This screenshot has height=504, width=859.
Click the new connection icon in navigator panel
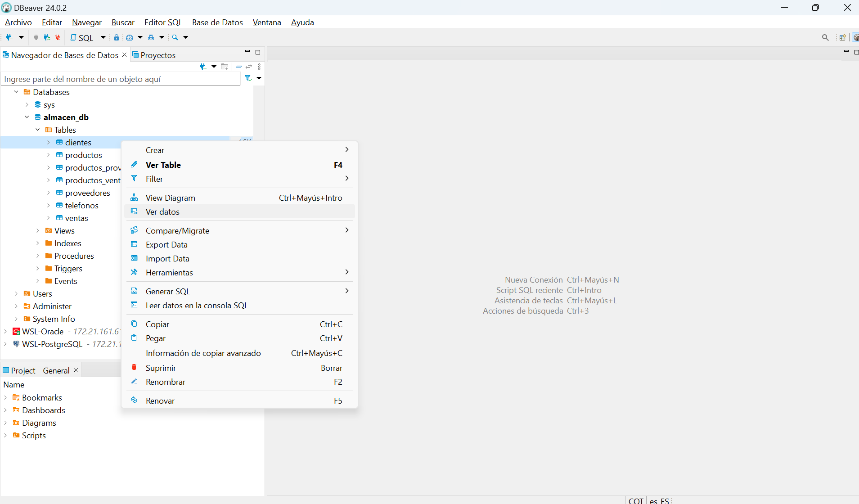[203, 67]
